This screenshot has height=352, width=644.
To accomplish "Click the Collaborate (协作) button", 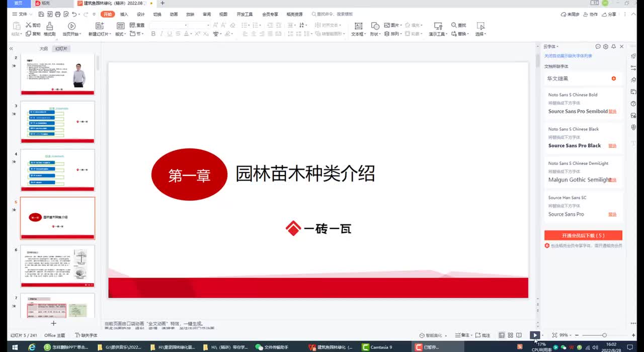I will (x=591, y=14).
